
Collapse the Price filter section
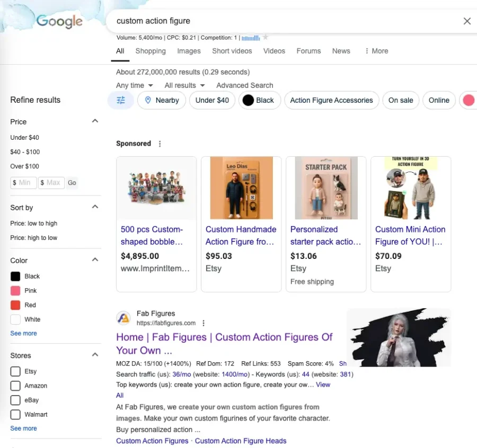pos(95,121)
